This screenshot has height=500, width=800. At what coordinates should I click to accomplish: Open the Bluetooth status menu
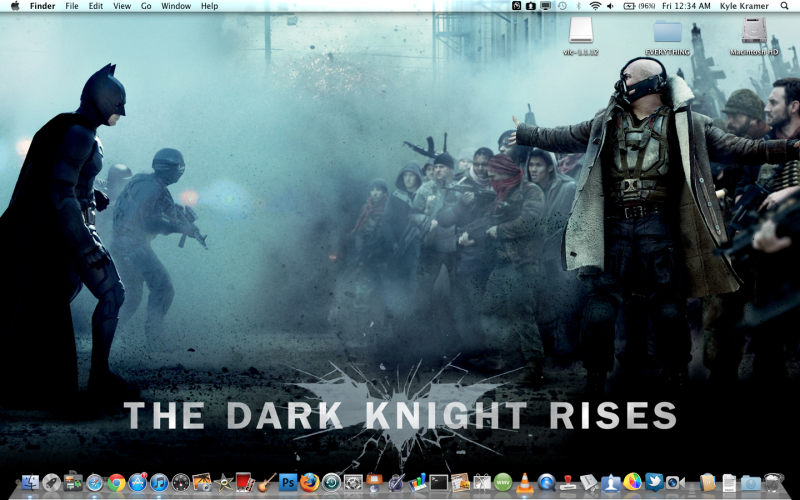(x=579, y=6)
